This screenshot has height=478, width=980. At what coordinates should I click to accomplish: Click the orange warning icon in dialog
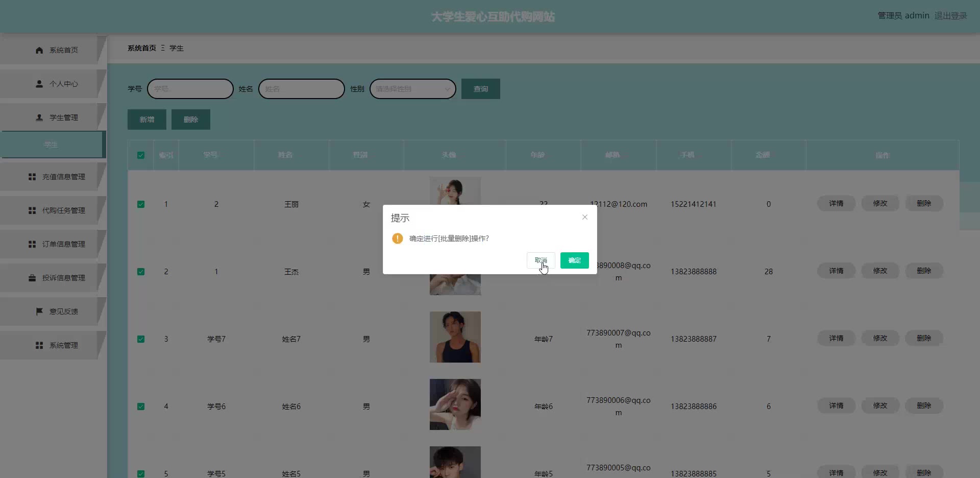click(x=398, y=238)
